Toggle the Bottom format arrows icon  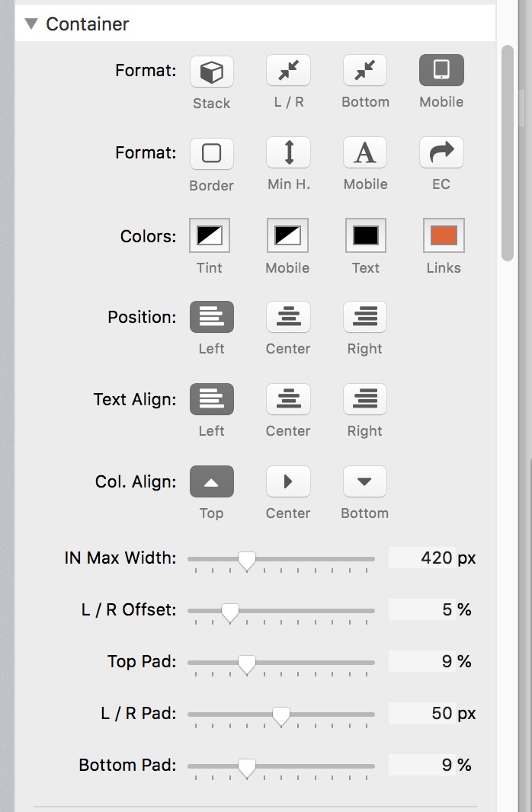pos(365,71)
